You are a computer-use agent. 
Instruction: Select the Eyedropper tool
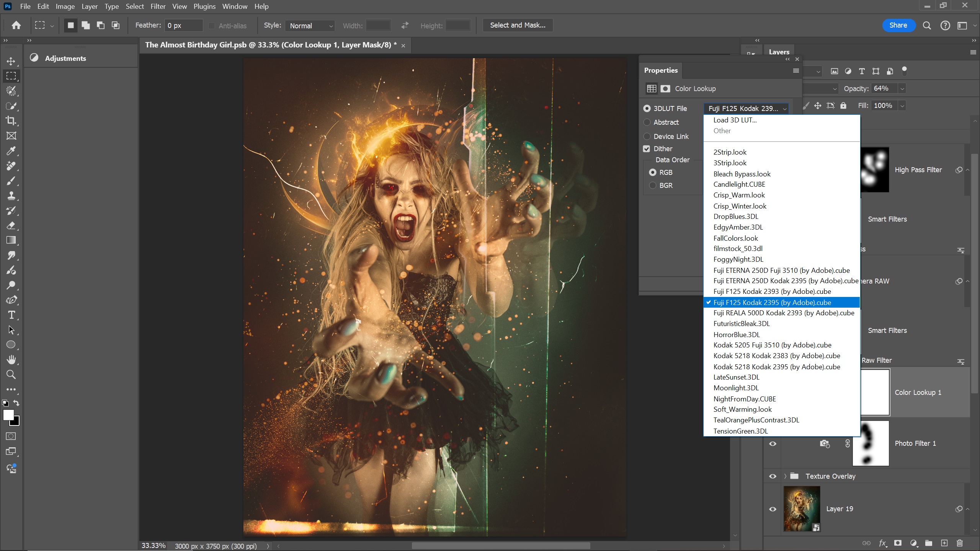11,151
